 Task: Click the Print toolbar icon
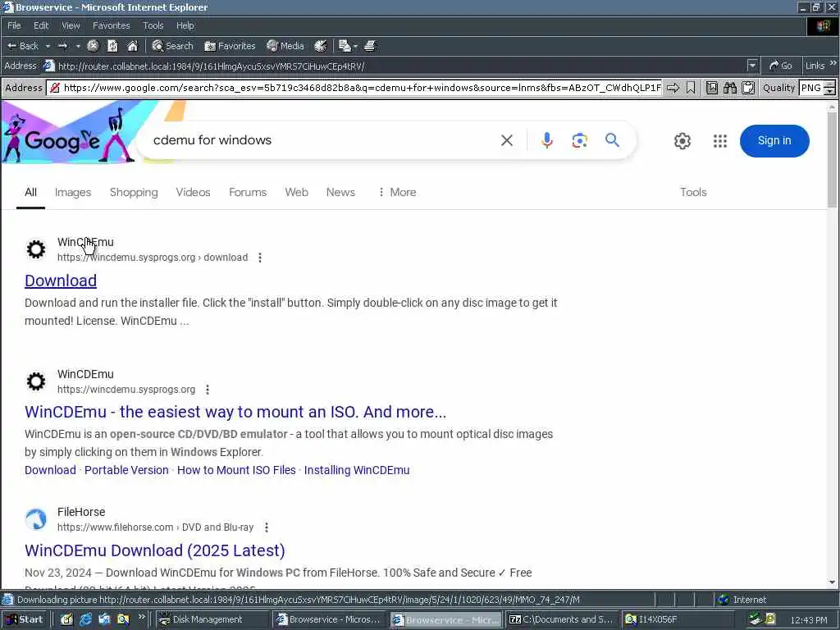click(370, 46)
